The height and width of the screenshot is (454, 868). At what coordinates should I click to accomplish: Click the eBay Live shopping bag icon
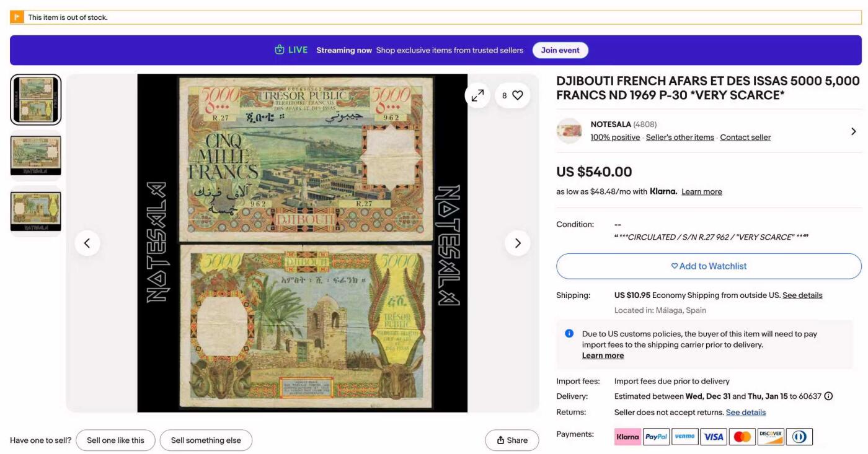tap(280, 50)
